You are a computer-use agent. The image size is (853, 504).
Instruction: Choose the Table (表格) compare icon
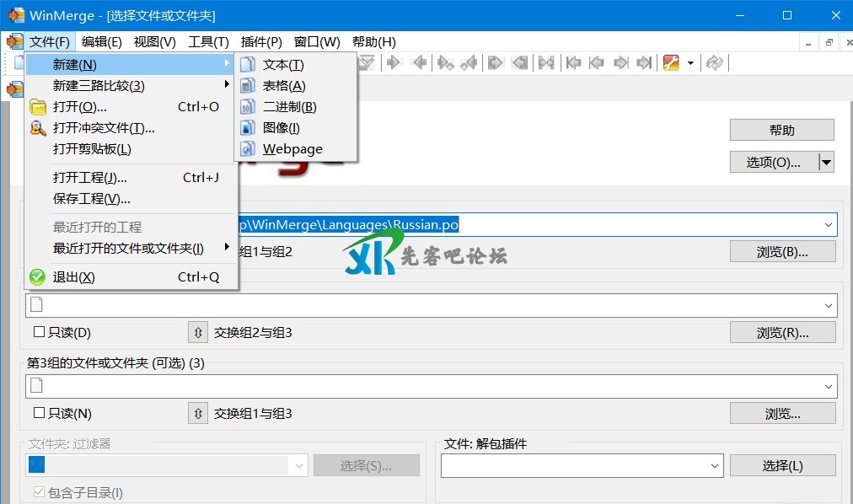pyautogui.click(x=247, y=86)
